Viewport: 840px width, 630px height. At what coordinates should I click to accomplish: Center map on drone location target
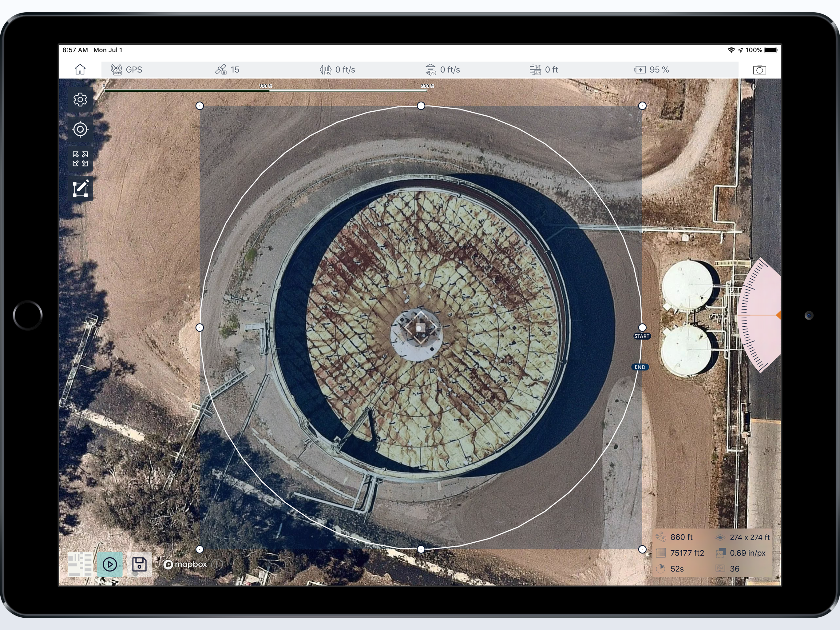[x=80, y=129]
